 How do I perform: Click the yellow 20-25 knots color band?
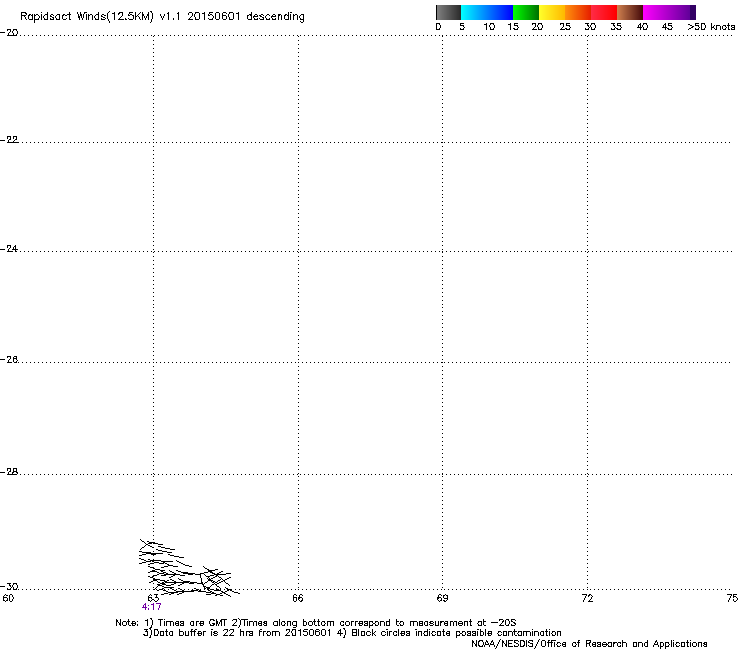tap(552, 12)
